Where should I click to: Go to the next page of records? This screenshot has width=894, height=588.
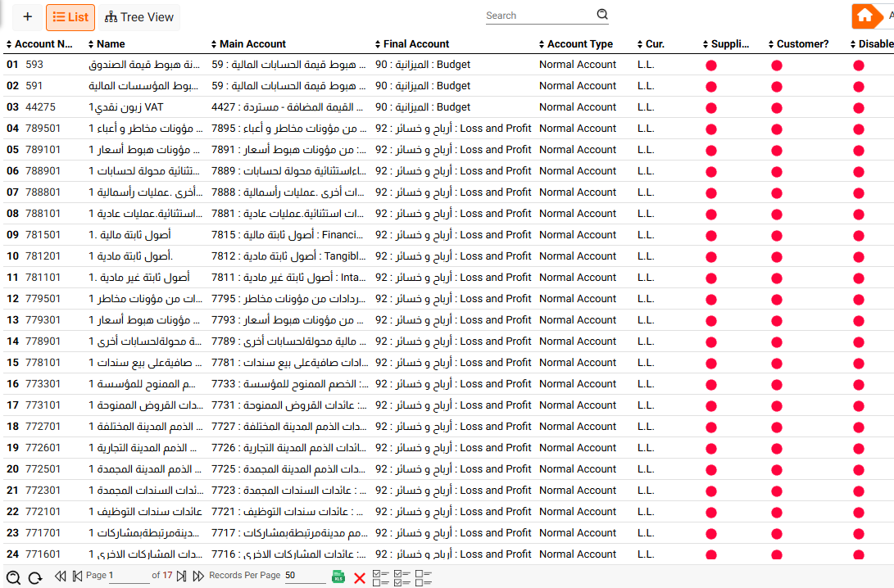tap(198, 576)
